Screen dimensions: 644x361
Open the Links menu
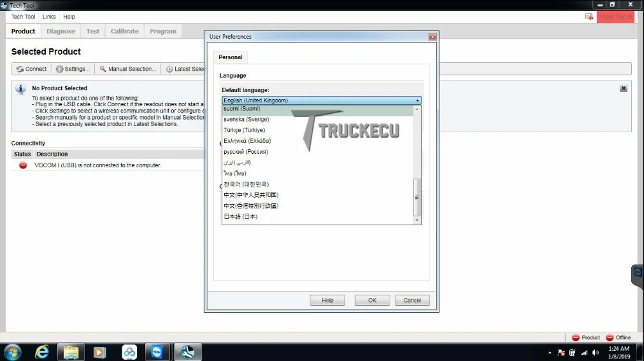(x=49, y=17)
